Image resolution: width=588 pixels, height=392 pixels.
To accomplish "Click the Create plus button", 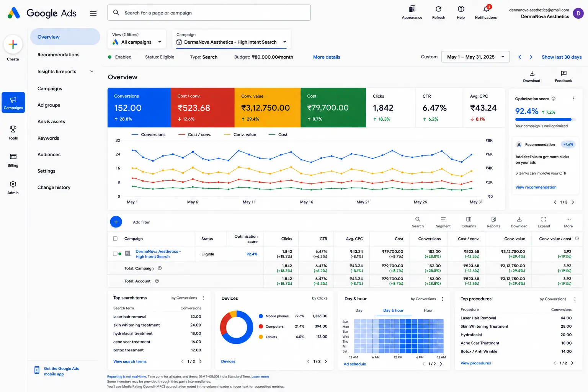I will [x=13, y=44].
